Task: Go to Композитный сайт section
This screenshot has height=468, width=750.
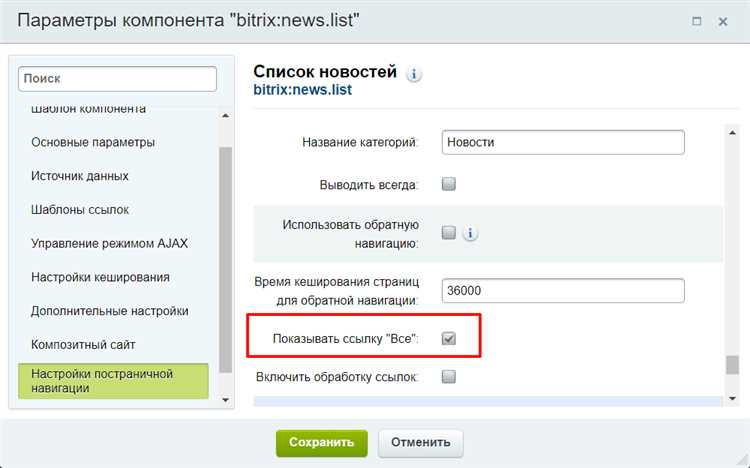Action: click(83, 345)
